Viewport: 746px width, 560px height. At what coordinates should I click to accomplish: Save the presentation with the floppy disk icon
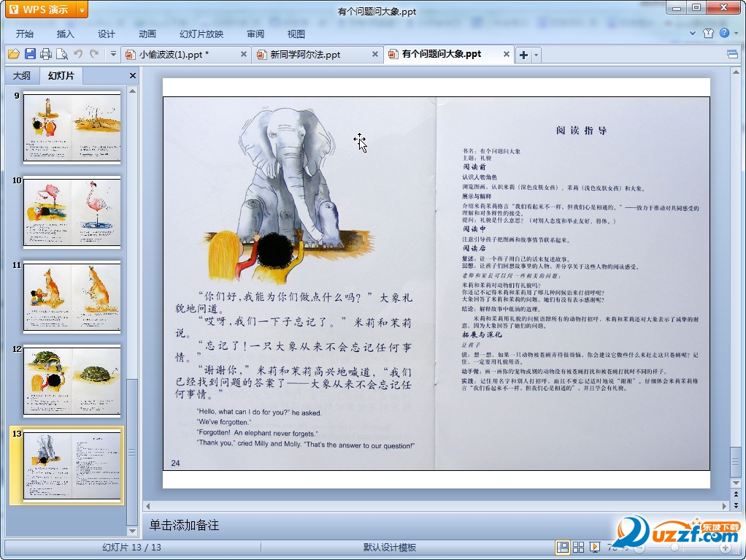click(30, 54)
